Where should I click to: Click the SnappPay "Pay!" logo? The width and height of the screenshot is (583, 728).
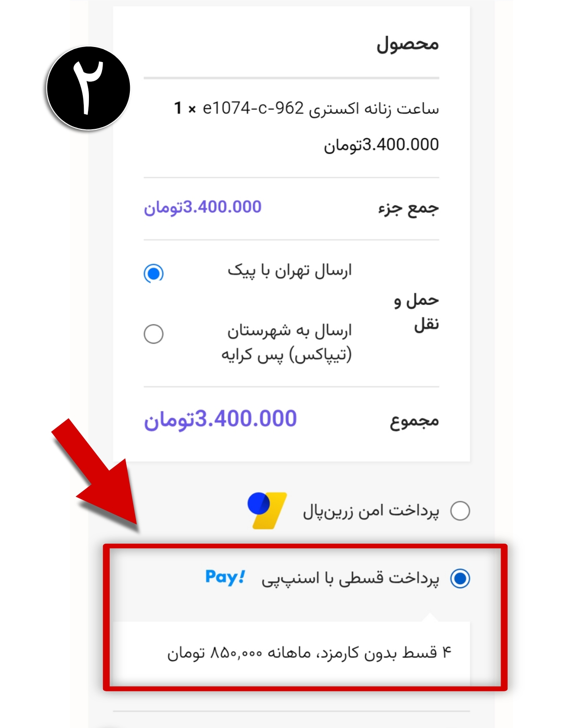(x=225, y=577)
